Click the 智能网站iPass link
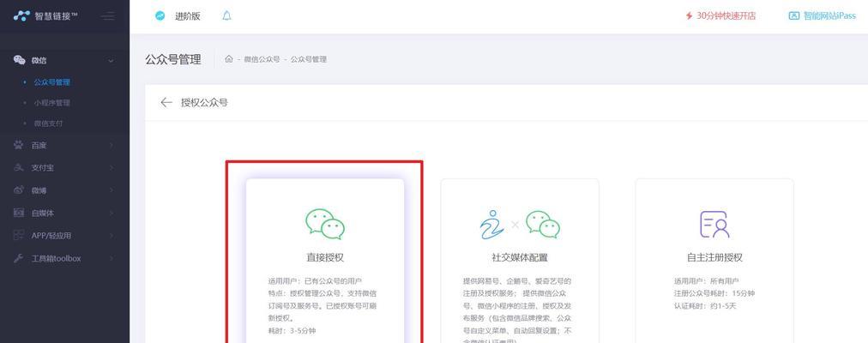 pos(829,16)
